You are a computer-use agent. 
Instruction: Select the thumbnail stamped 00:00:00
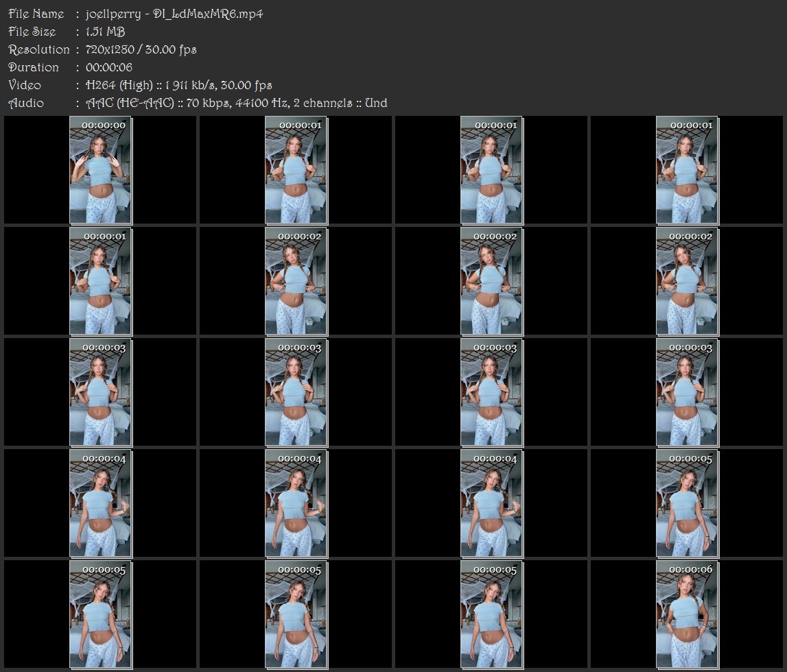tap(100, 170)
